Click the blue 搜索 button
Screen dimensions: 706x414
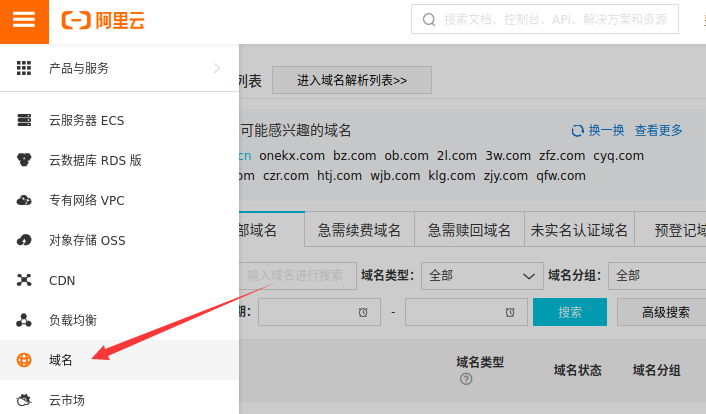click(570, 312)
